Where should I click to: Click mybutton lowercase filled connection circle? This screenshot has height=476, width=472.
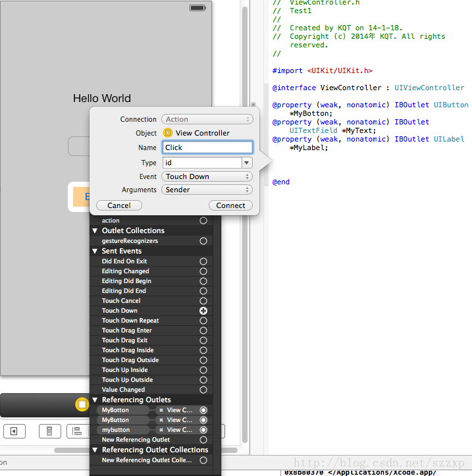click(x=203, y=430)
